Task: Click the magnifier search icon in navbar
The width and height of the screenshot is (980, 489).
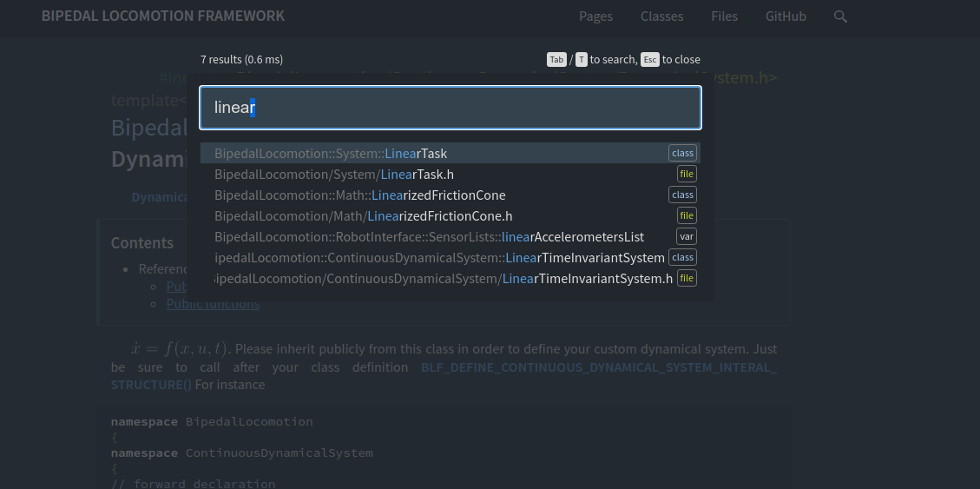Action: [840, 17]
